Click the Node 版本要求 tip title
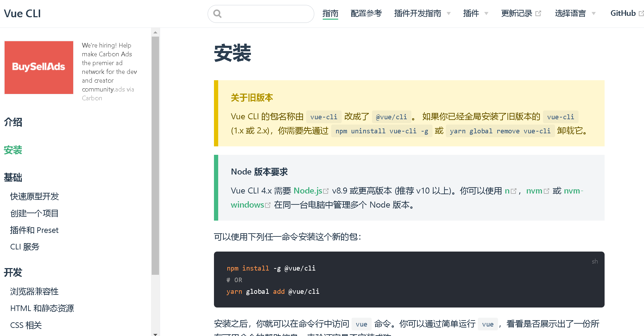Viewport: 644px width, 336px height. coord(259,172)
